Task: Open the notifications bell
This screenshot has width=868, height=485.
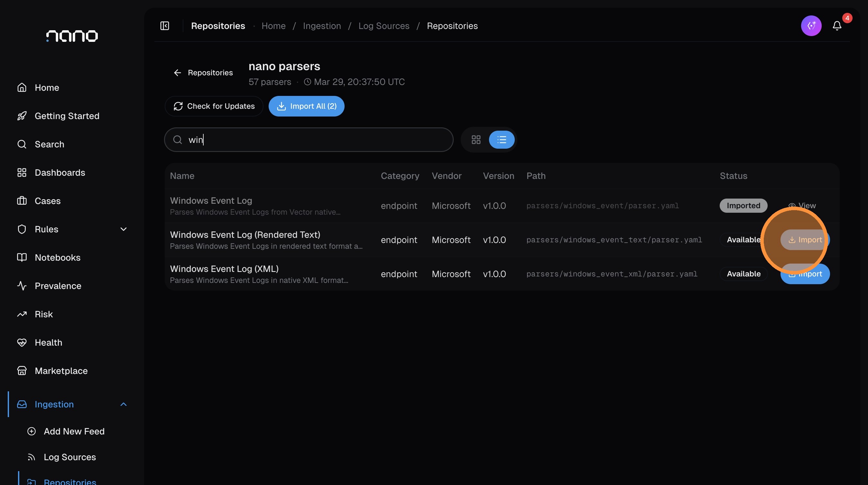Action: (x=837, y=26)
